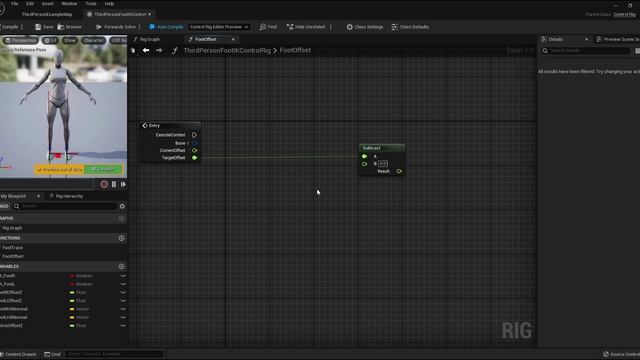Click the Entry node Bone pin

pyautogui.click(x=195, y=143)
